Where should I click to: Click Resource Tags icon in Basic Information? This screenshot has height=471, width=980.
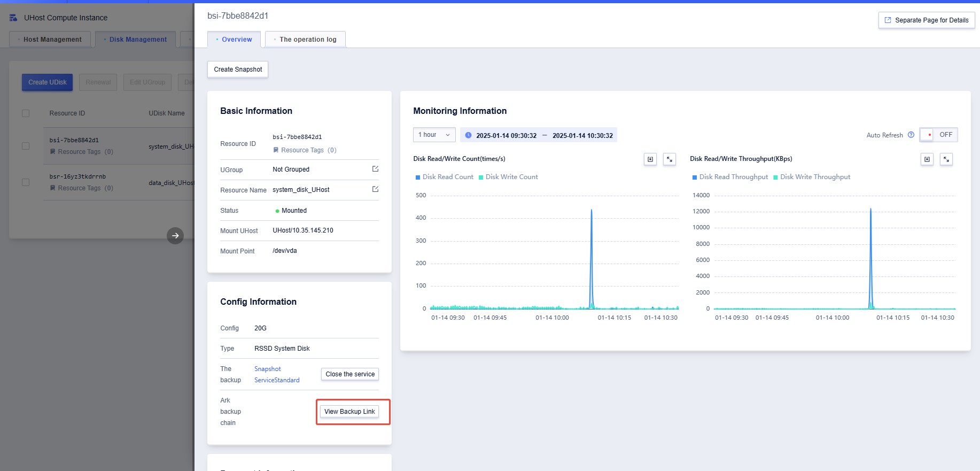point(276,150)
